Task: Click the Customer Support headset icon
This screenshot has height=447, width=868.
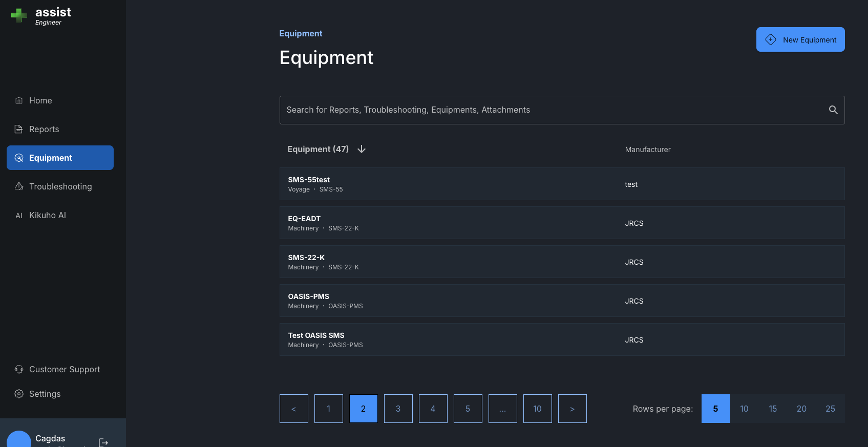Action: 19,369
